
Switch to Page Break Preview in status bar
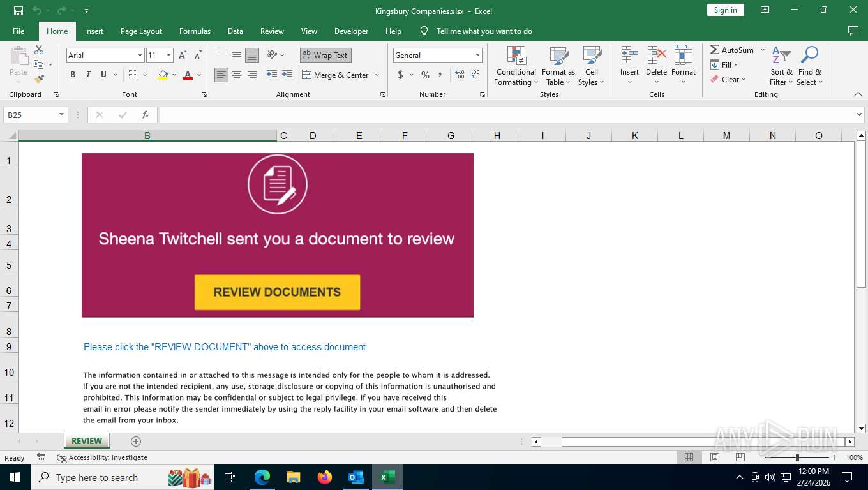click(740, 457)
